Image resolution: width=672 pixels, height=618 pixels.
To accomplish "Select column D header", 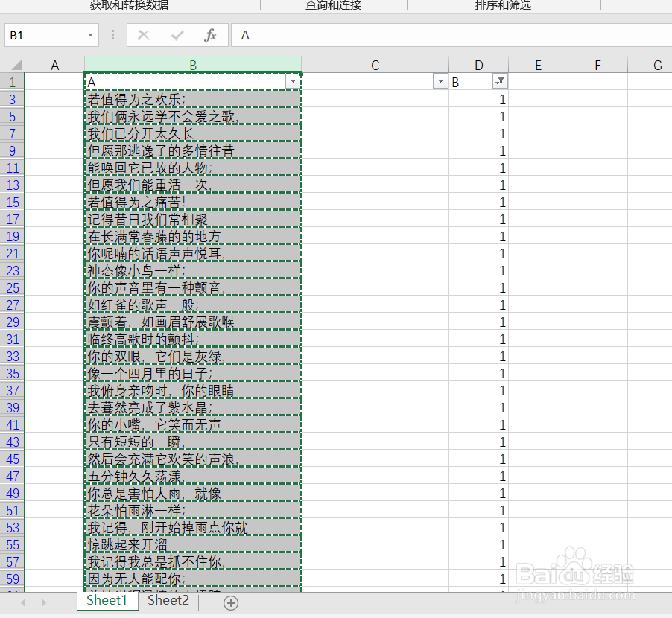I will pyautogui.click(x=479, y=65).
